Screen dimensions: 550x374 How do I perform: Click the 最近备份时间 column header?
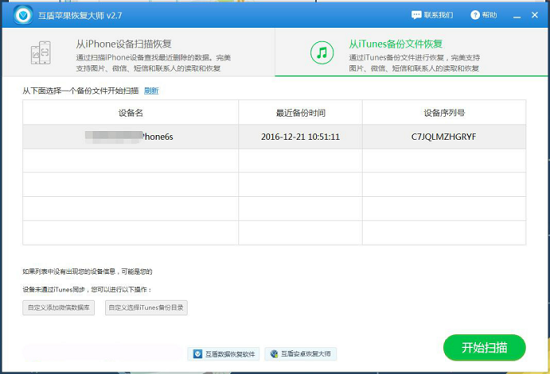pos(300,113)
